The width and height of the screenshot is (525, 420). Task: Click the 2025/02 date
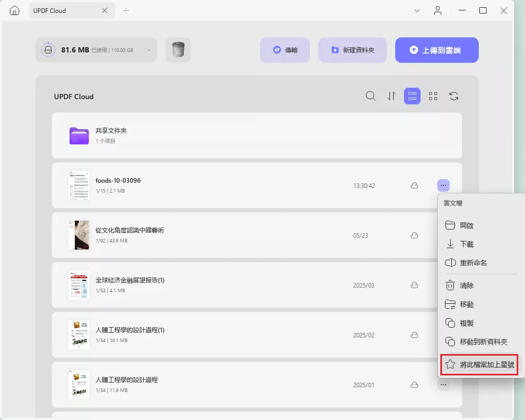(364, 335)
